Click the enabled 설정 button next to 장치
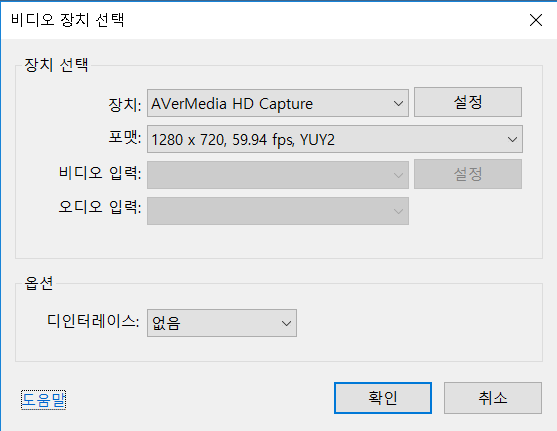 pyautogui.click(x=468, y=102)
